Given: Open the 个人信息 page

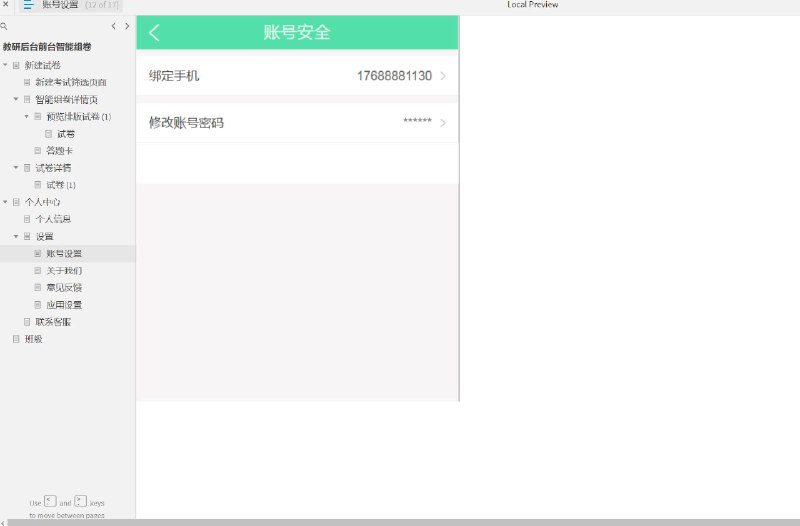Looking at the screenshot, I should pos(53,219).
